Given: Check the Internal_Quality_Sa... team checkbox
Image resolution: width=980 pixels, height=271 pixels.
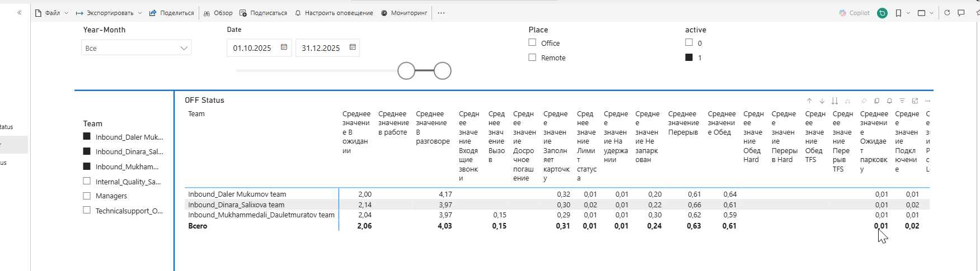Looking at the screenshot, I should click(87, 181).
